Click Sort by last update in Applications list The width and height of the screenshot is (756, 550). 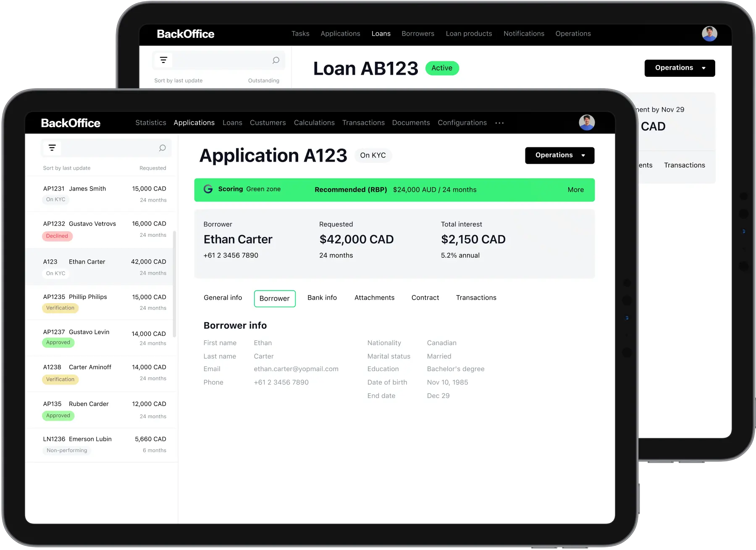67,168
